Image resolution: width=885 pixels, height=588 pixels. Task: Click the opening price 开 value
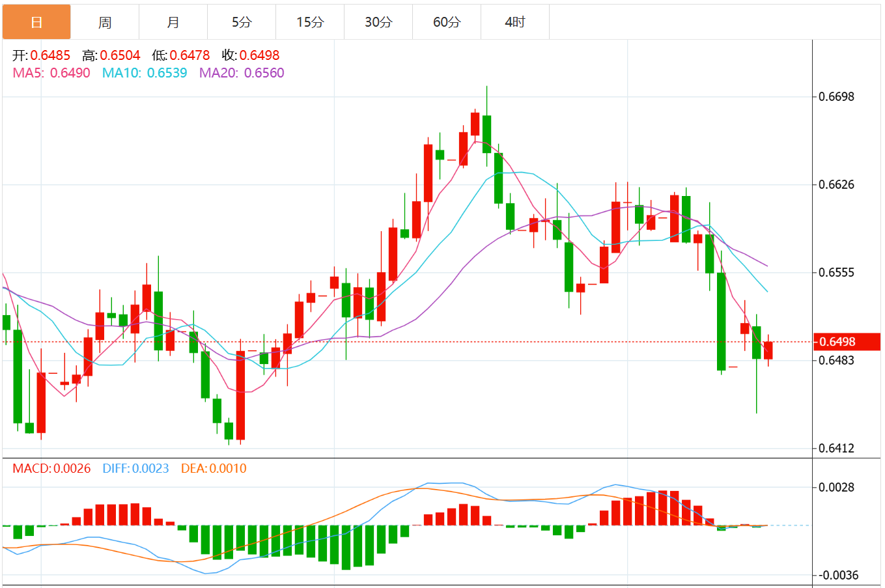pyautogui.click(x=50, y=55)
